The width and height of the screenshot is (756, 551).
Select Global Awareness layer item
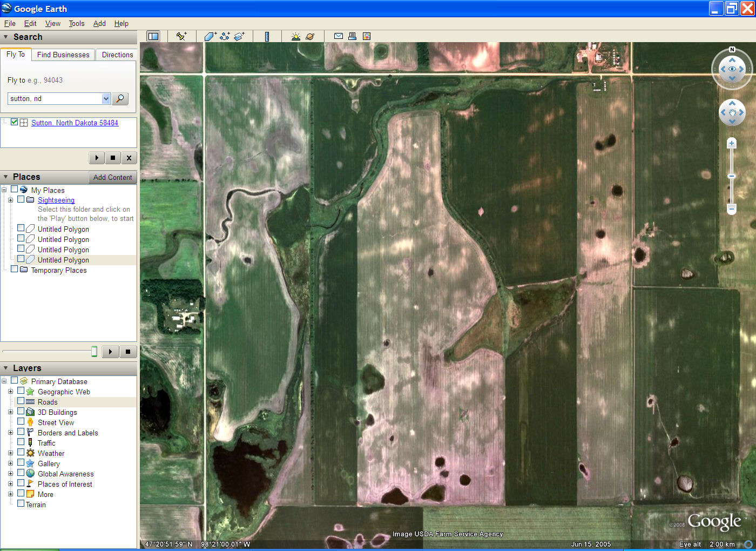tap(65, 474)
